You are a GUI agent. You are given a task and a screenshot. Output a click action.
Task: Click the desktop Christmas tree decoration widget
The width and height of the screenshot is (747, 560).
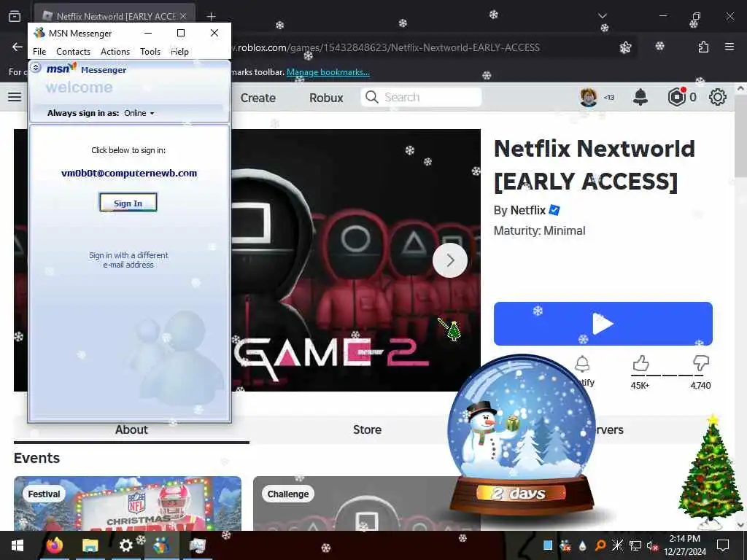coord(711,472)
